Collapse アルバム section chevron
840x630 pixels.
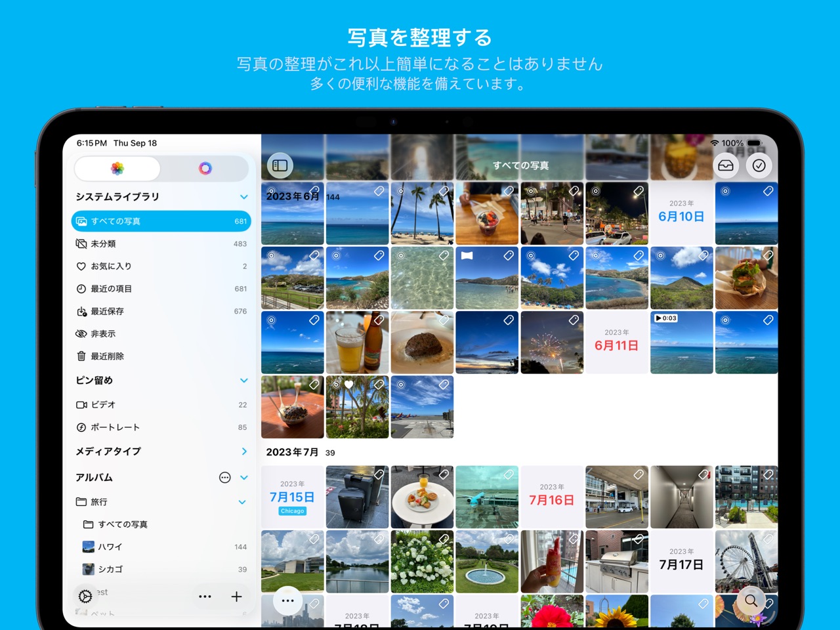point(243,477)
